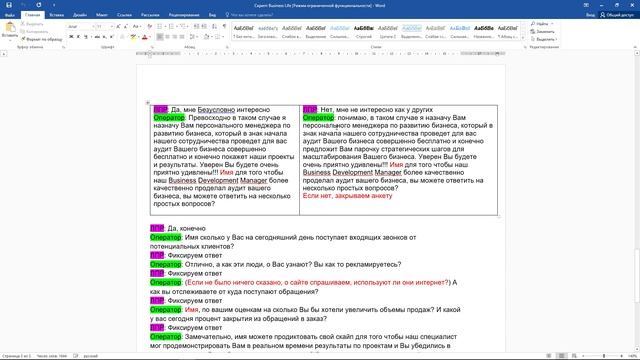Viewport: 640px width, 360px height.
Task: Open the font color dropdown arrow
Action: click(x=149, y=37)
